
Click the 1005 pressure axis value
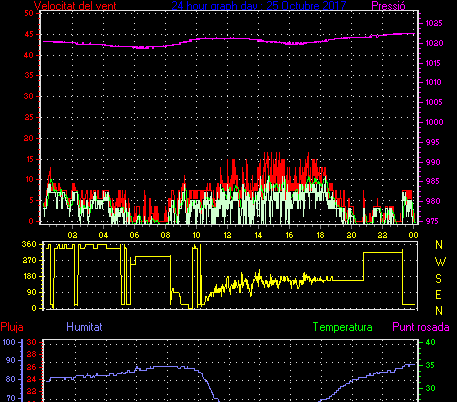click(434, 102)
